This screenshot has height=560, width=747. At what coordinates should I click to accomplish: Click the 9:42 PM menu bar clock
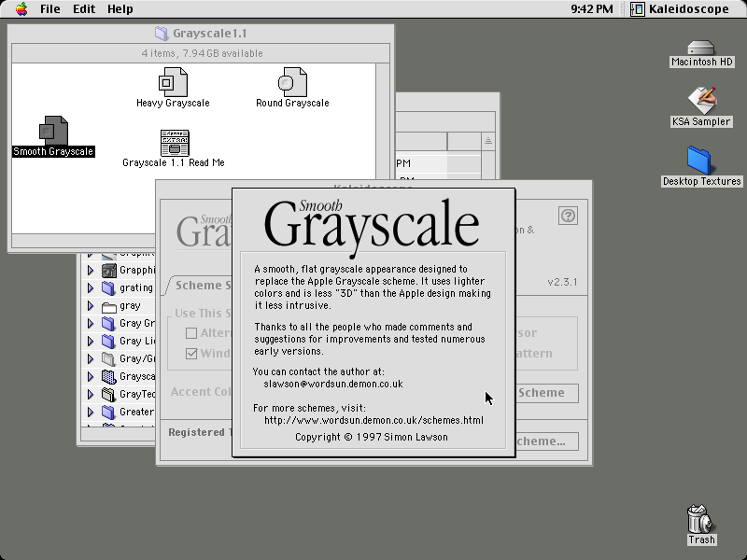tap(592, 9)
